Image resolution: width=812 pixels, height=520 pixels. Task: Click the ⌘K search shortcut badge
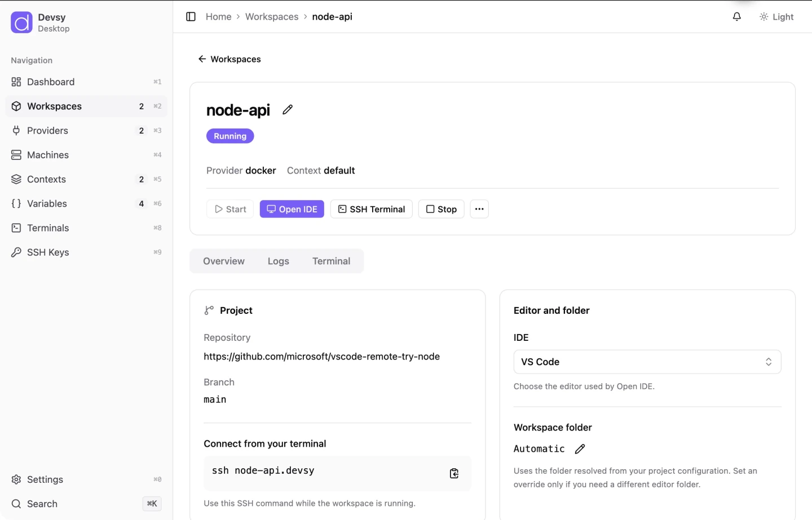[x=152, y=504]
